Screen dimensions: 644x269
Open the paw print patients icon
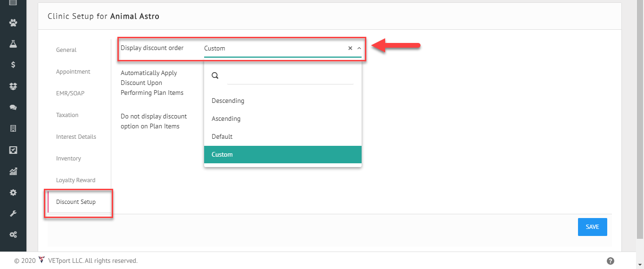(x=13, y=23)
